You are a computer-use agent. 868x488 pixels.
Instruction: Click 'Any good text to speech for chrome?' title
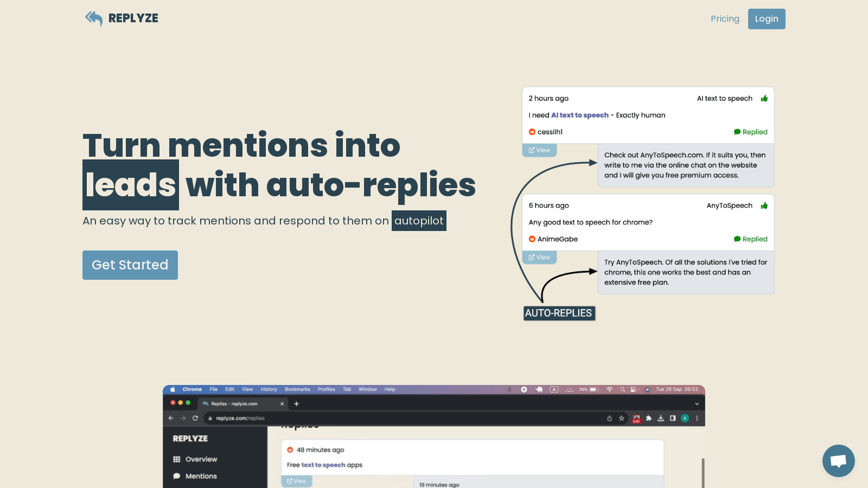tap(591, 222)
